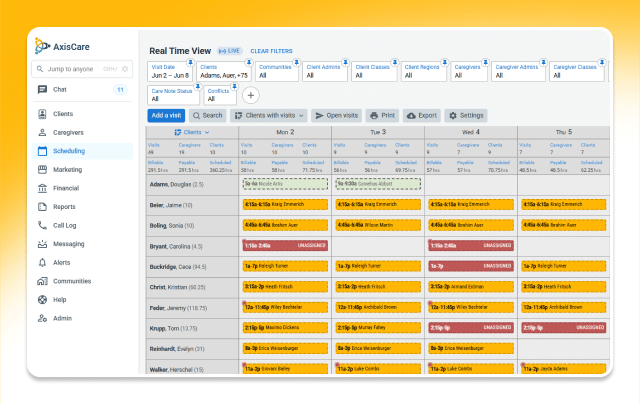640x404 pixels.
Task: Open Krupp Tom unassigned visit Thursday
Action: (564, 328)
